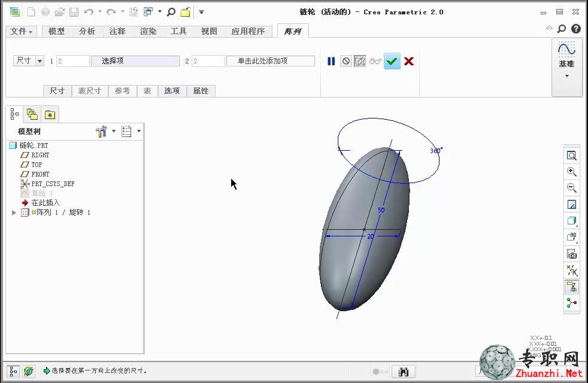Click the Refit view icon
Image resolution: width=588 pixels, height=383 pixels.
[571, 156]
